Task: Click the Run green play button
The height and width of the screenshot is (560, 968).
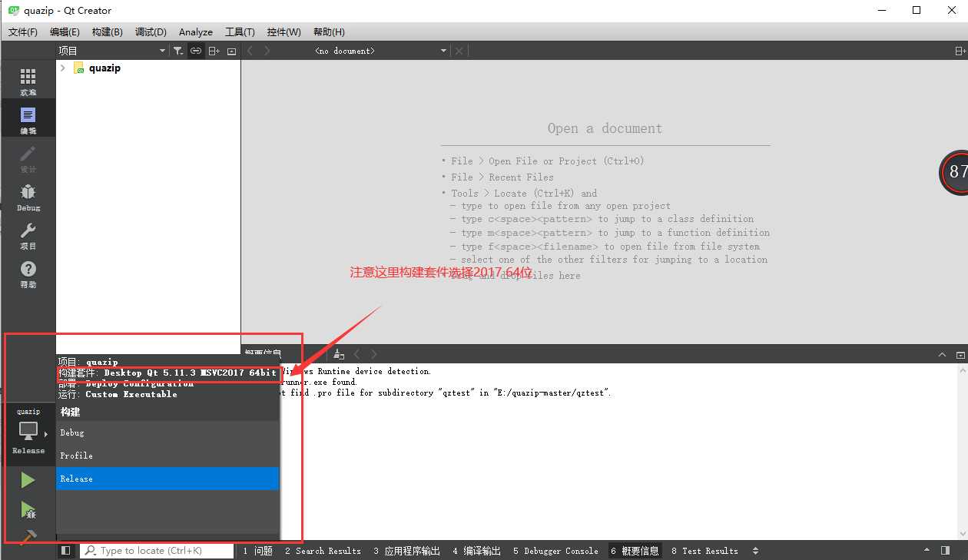Action: click(x=28, y=480)
